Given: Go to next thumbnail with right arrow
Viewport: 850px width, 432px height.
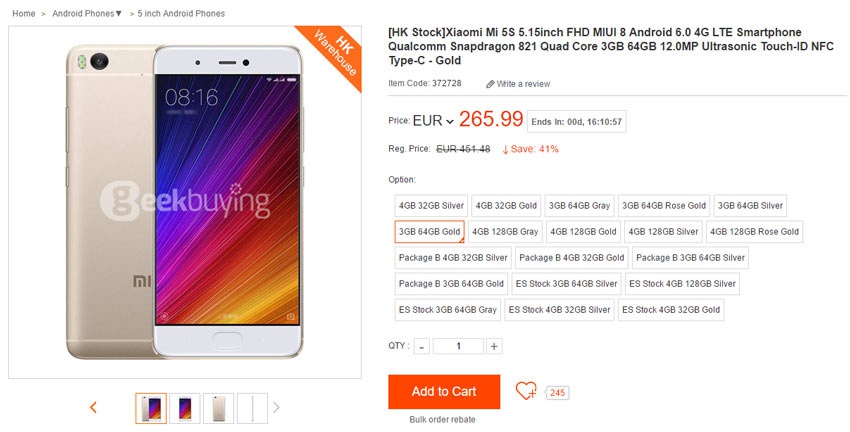Looking at the screenshot, I should click(276, 407).
